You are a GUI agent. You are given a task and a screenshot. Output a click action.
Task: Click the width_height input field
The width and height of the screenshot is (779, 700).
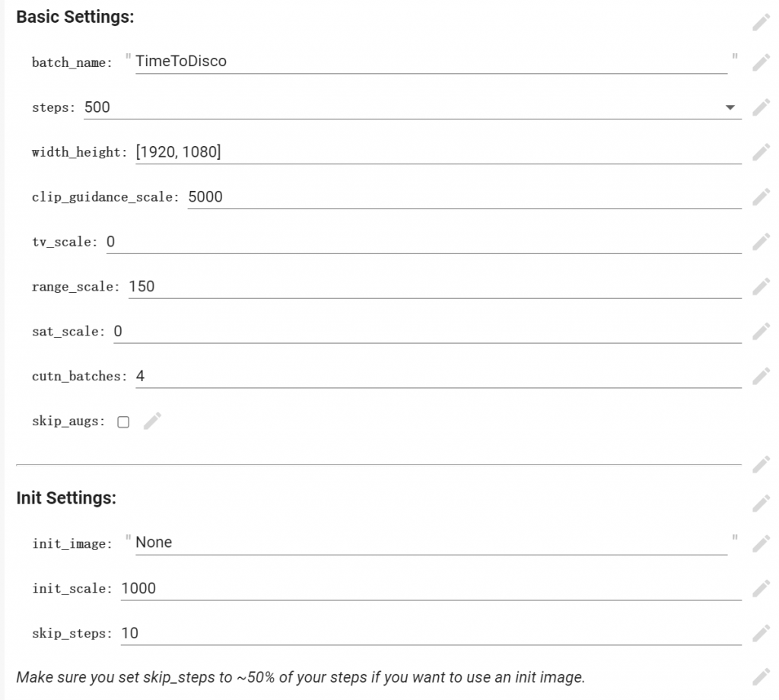pos(439,152)
